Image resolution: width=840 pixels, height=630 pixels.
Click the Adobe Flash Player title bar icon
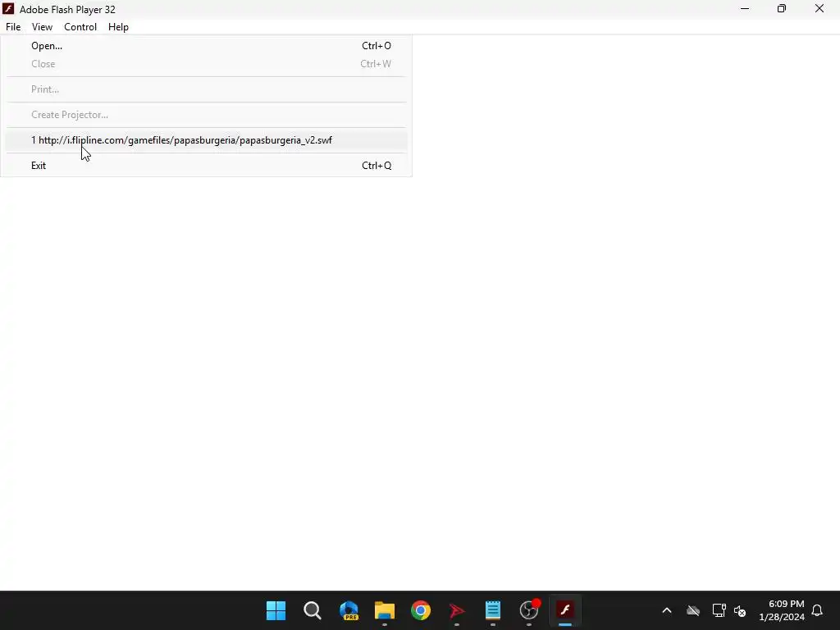(x=8, y=8)
